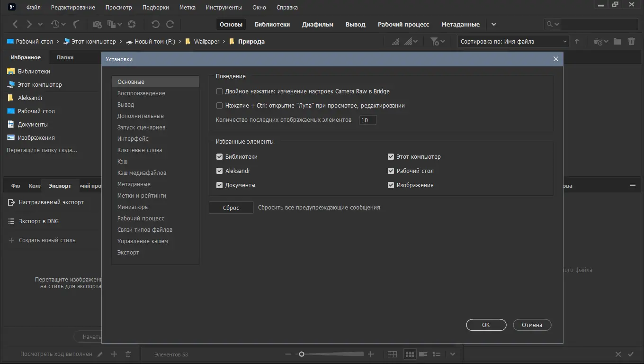Image resolution: width=644 pixels, height=364 pixels.
Task: Switch to the Библиотеки workspace tab
Action: pyautogui.click(x=272, y=24)
